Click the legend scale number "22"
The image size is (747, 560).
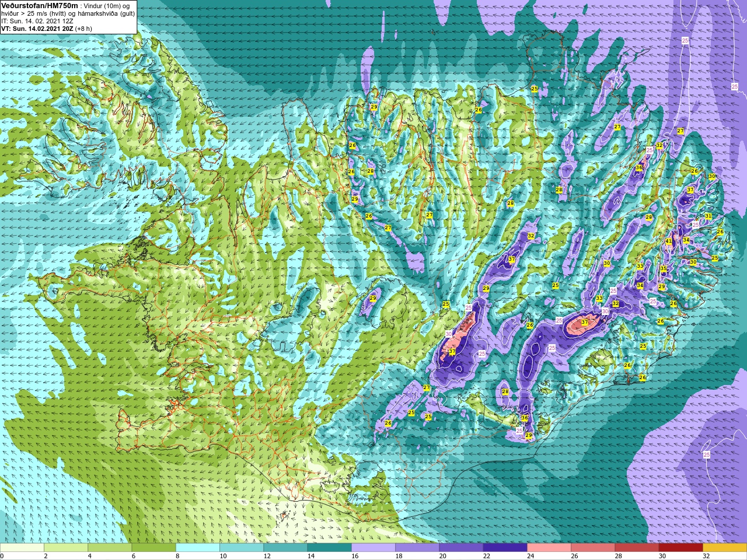click(486, 556)
